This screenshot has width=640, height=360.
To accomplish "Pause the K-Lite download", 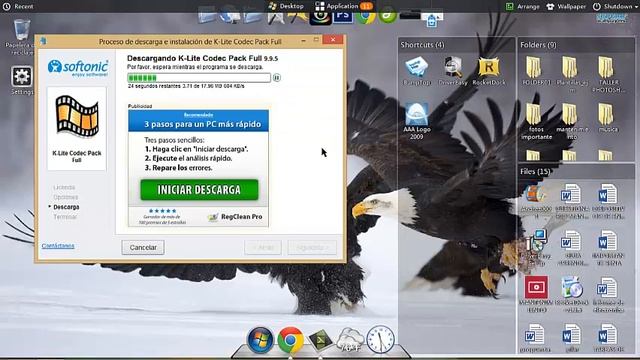I will pyautogui.click(x=277, y=78).
